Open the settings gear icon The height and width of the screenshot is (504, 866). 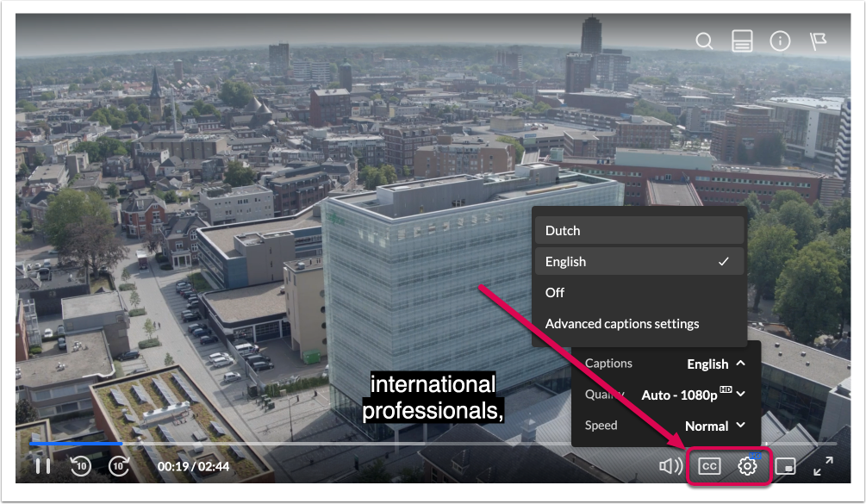click(747, 466)
